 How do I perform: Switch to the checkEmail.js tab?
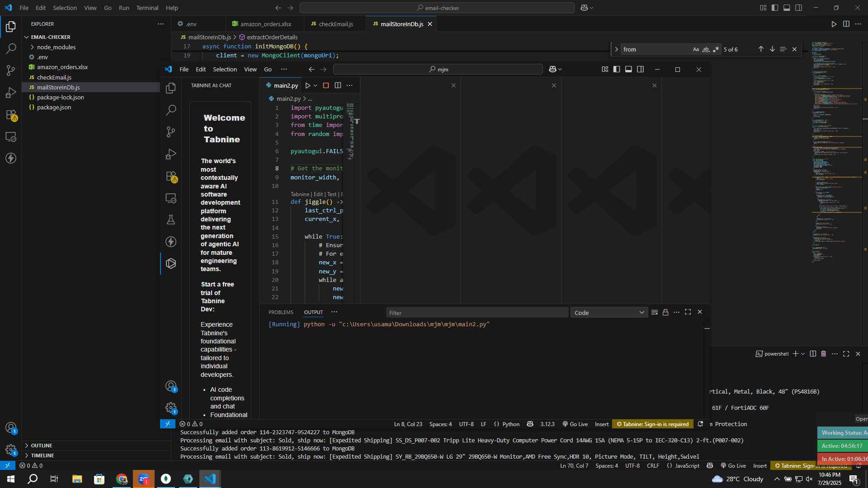(x=335, y=24)
